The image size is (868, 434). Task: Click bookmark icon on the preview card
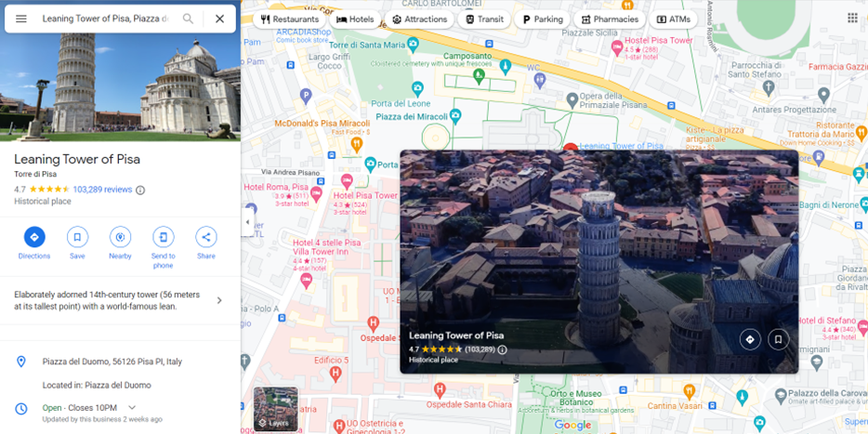(779, 339)
